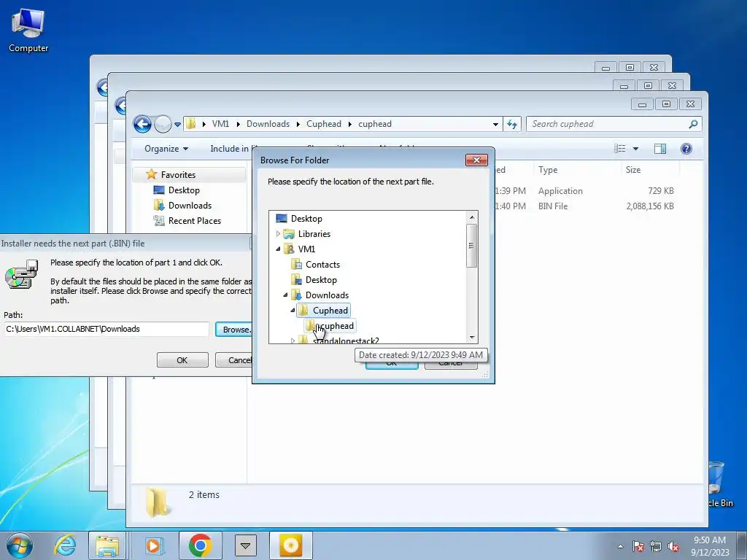Image resolution: width=747 pixels, height=560 pixels.
Task: Select VM1 in folder tree
Action: [x=306, y=249]
